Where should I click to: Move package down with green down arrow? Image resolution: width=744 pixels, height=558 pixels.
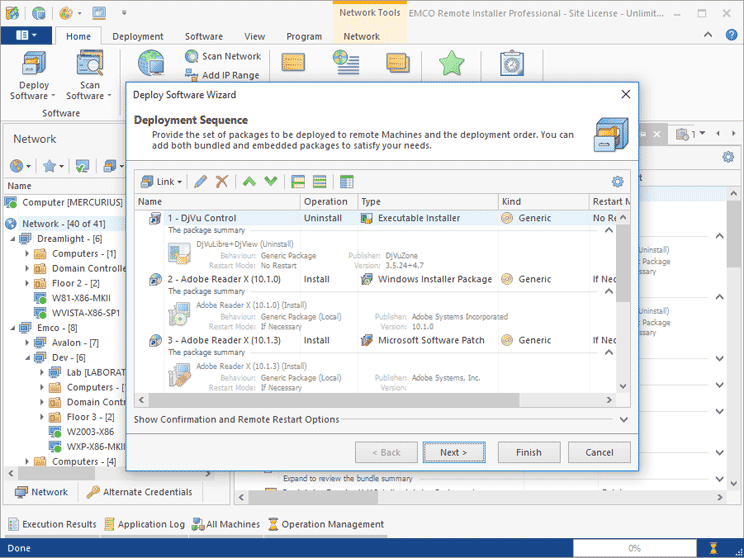click(x=270, y=181)
